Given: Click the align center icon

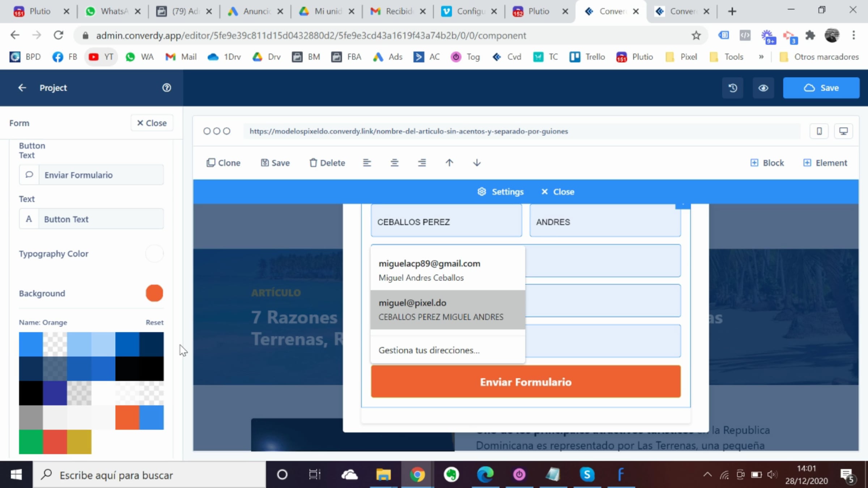Looking at the screenshot, I should 394,163.
